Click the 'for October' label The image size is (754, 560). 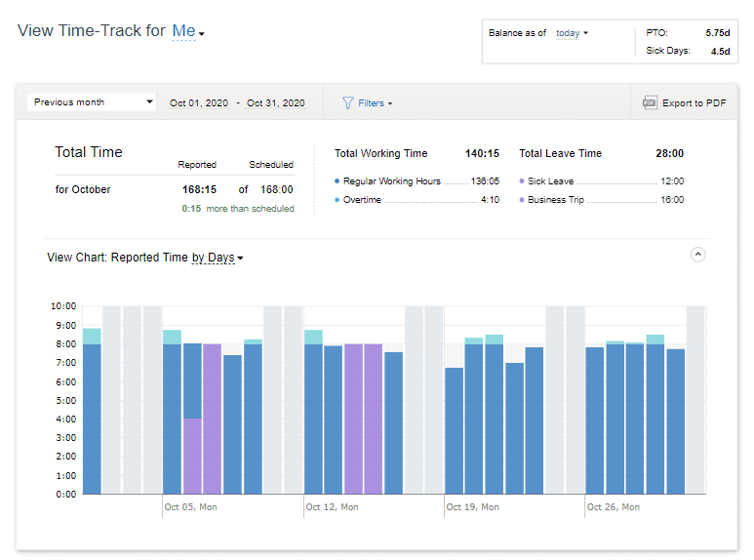[83, 189]
